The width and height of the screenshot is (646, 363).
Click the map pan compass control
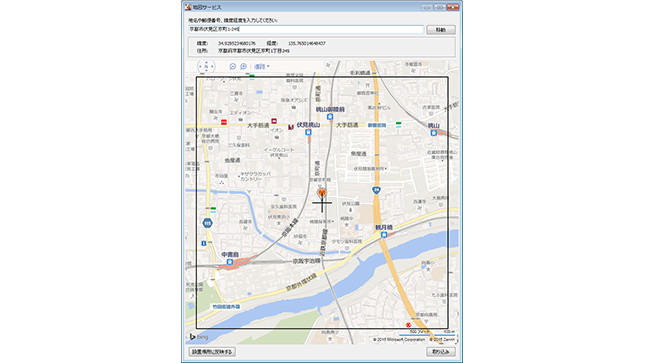(206, 66)
